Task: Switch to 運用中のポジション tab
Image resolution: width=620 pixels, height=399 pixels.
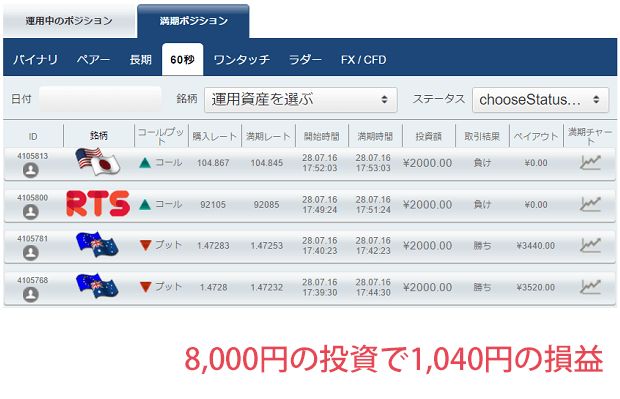Action: point(69,21)
